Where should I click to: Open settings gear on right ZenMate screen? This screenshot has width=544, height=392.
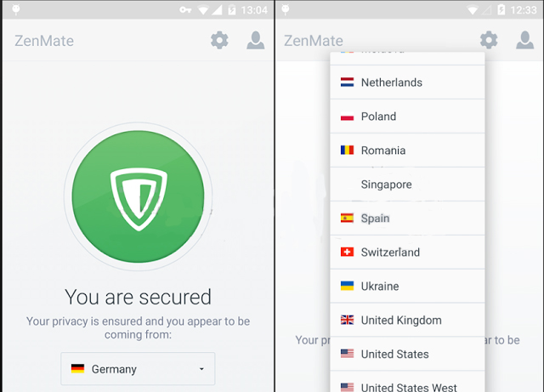[x=489, y=40]
